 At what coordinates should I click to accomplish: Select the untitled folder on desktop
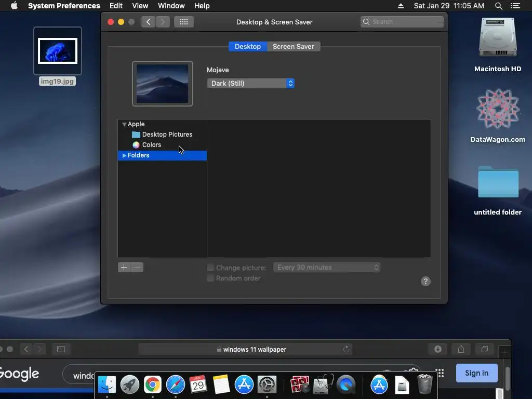point(498,191)
